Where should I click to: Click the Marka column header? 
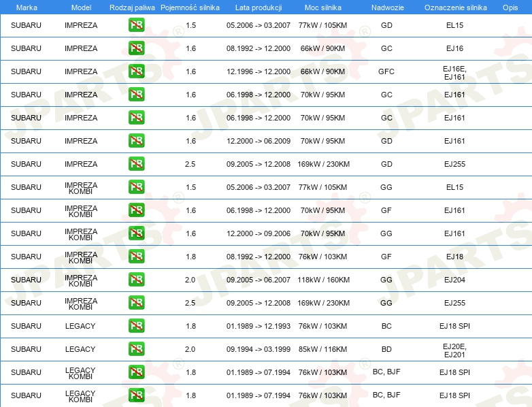point(27,7)
